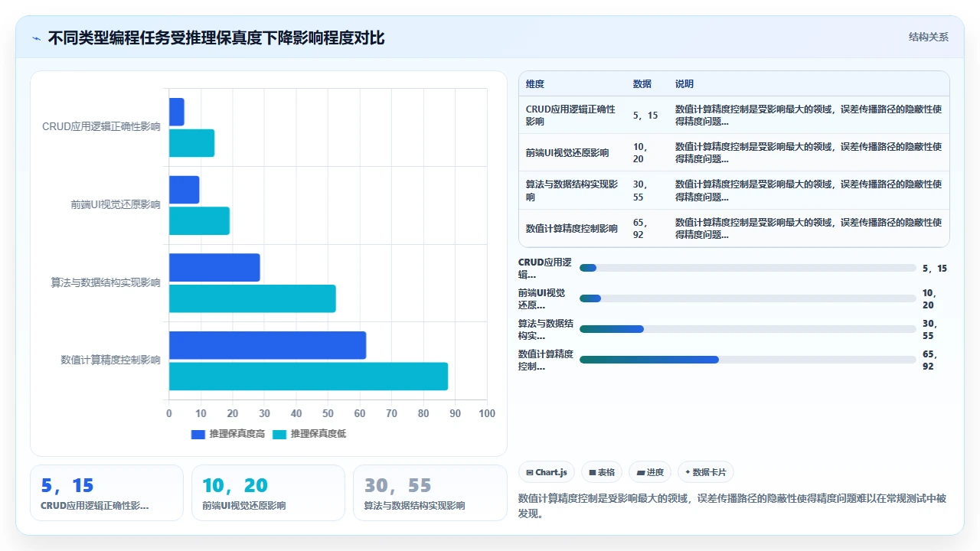Click the lightning icon beside the title
The width and height of the screenshot is (980, 551).
(36, 37)
